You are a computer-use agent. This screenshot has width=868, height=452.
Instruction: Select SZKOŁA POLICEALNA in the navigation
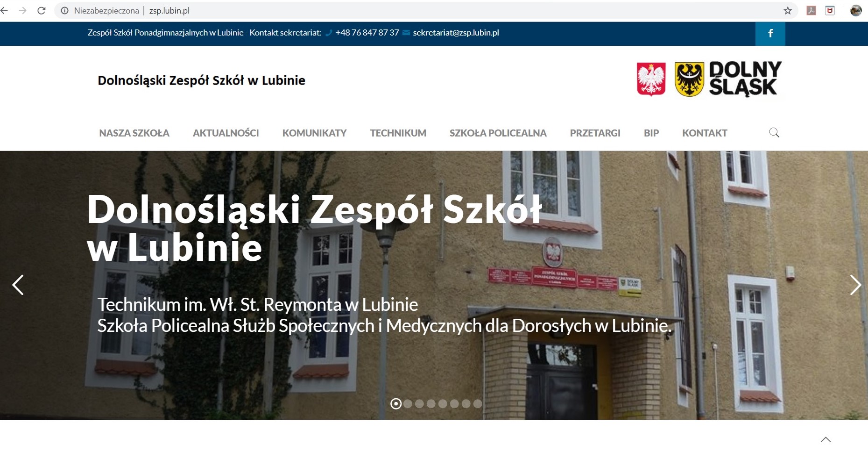(x=498, y=133)
